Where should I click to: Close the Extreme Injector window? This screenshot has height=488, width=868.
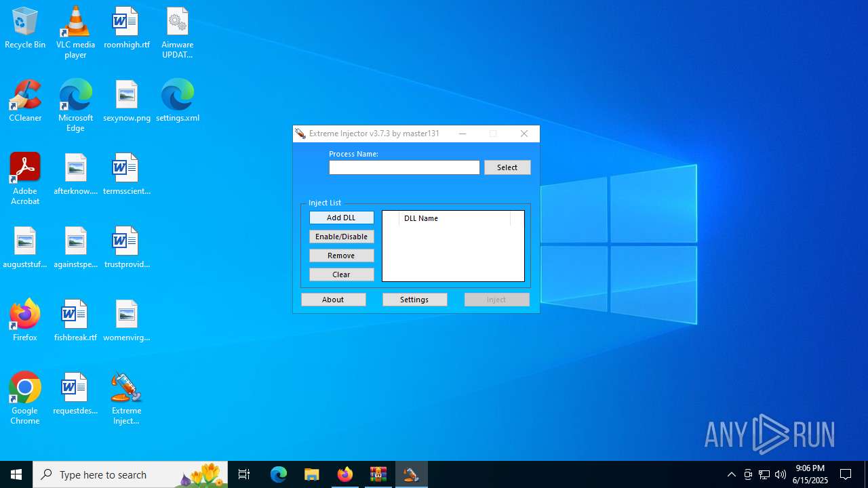coord(524,134)
